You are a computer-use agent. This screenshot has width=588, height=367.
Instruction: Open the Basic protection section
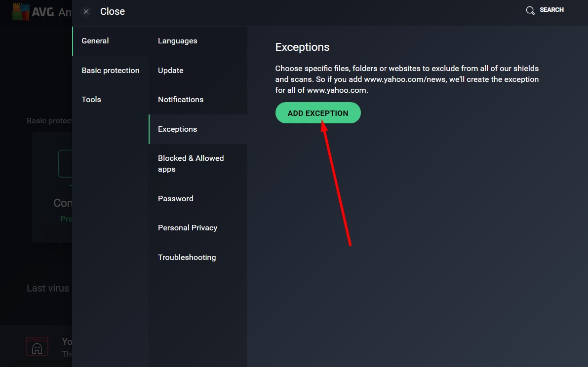point(111,71)
